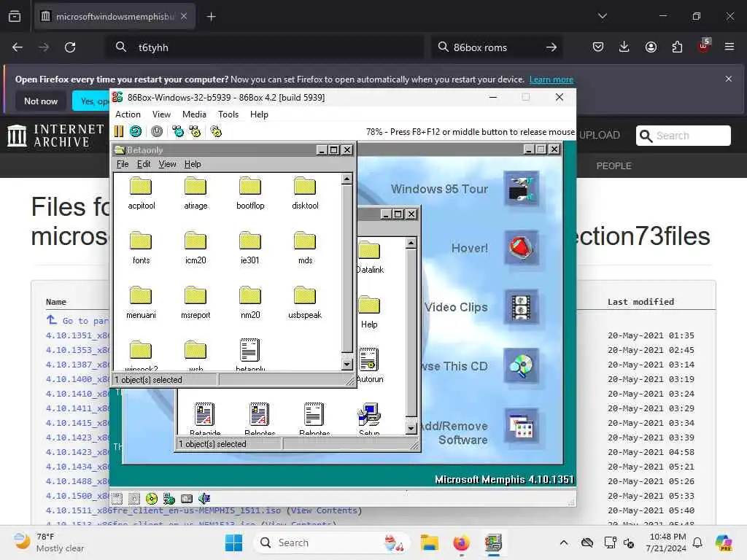The image size is (747, 560).
Task: Open the File menu in Betaonly window
Action: pos(123,164)
